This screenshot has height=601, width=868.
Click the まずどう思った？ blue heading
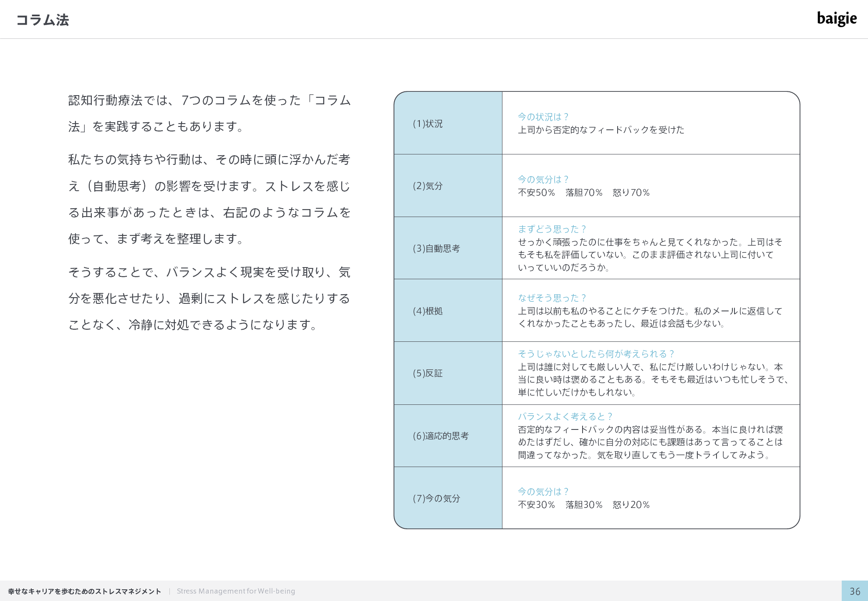[x=552, y=229]
